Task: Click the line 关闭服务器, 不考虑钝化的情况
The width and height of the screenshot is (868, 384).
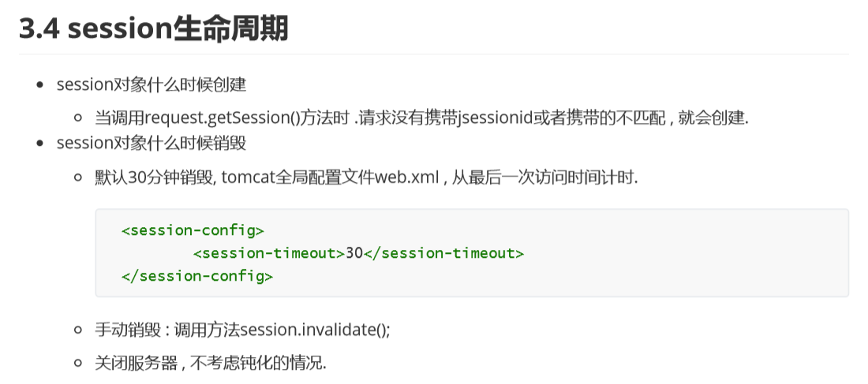Action: coord(211,363)
